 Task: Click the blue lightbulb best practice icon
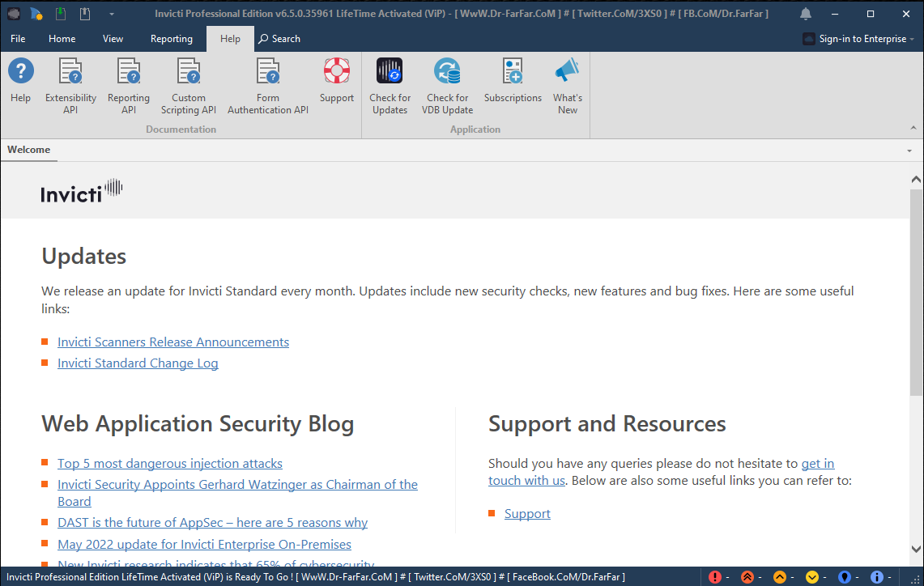point(845,577)
